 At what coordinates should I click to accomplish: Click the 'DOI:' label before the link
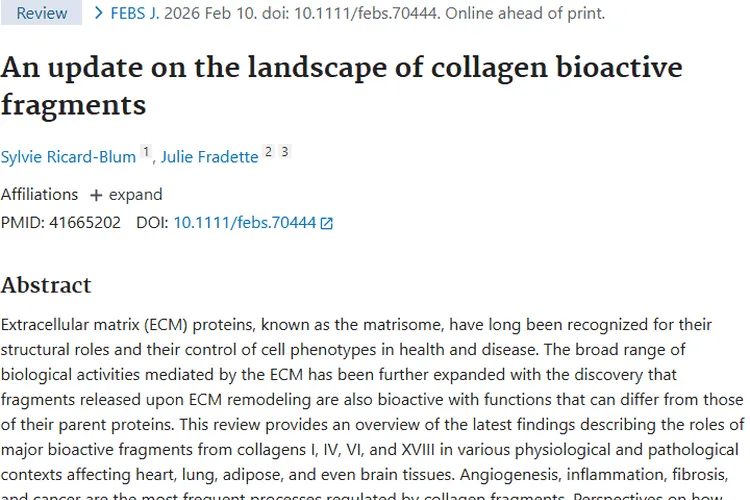[152, 222]
